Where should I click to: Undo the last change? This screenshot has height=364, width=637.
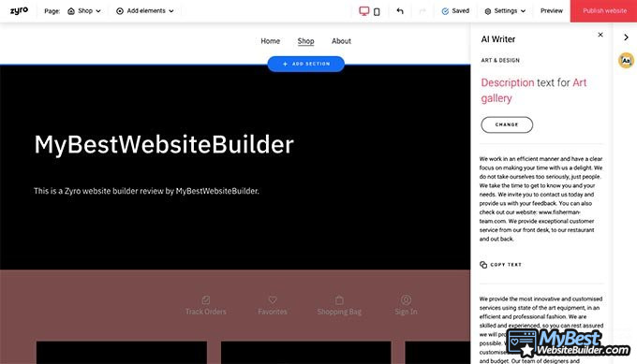[x=400, y=11]
